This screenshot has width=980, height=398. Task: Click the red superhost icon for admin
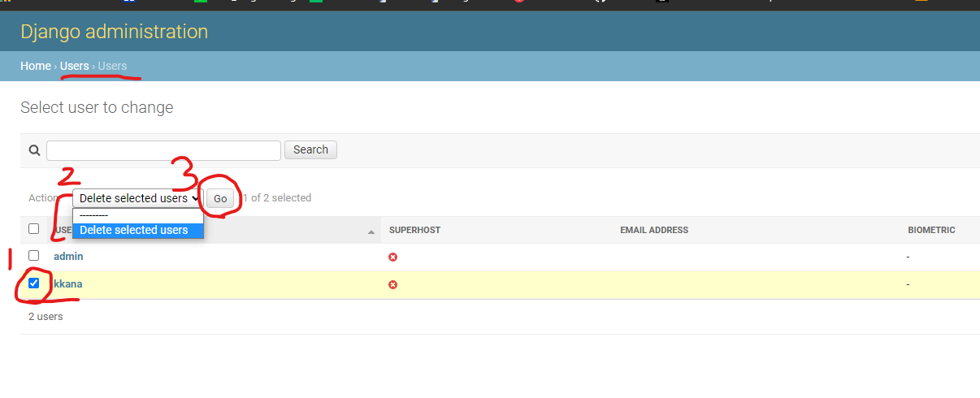coord(393,257)
